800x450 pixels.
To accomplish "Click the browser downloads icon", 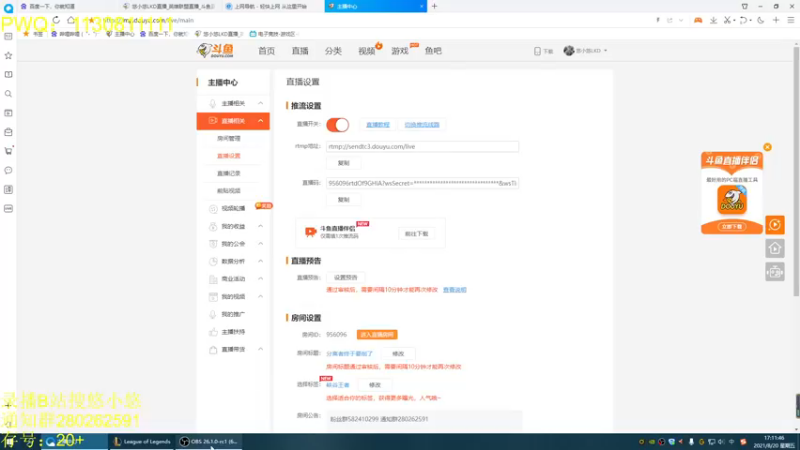I will coord(713,20).
